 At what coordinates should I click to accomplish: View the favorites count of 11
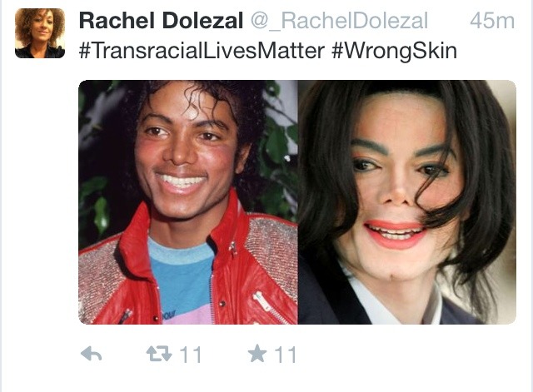click(286, 355)
